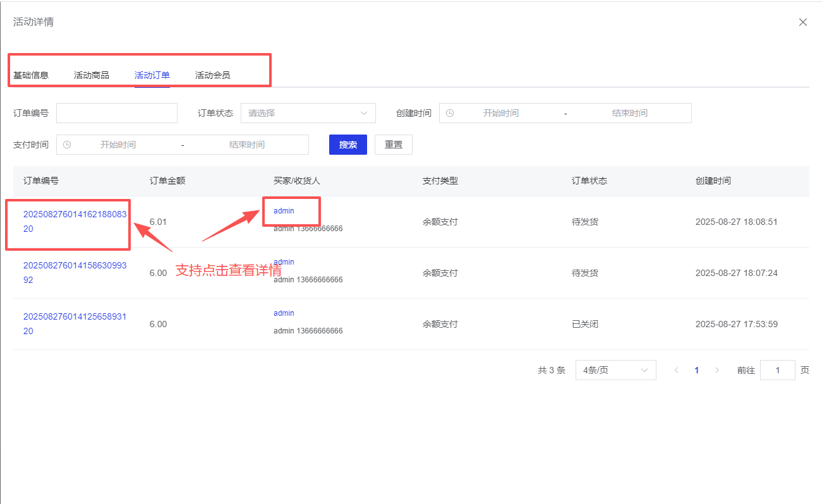Screen dimensions: 822x504
Task: Expand the 4条/页 page size selector
Action: [x=615, y=370]
